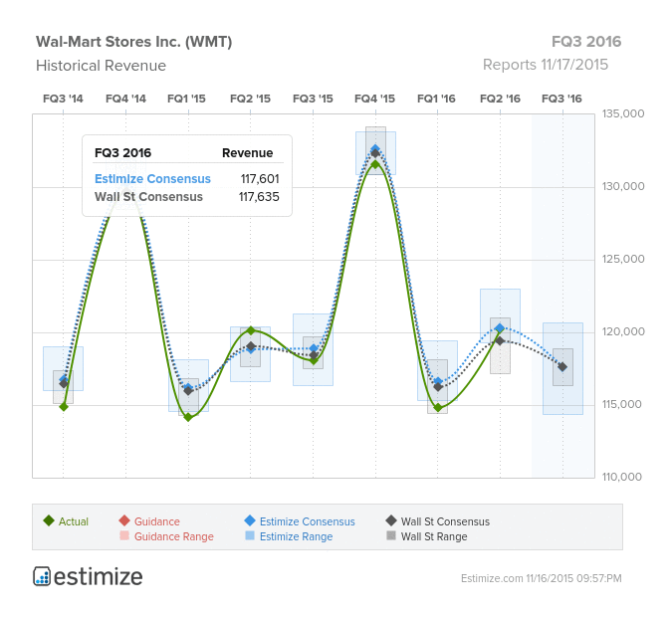672x617 pixels.
Task: Select the FQ1 '16 axis label
Action: tap(436, 99)
